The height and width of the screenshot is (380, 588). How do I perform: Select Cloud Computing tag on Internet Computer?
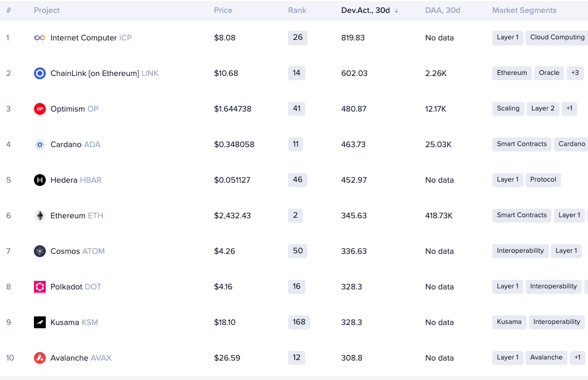point(557,37)
